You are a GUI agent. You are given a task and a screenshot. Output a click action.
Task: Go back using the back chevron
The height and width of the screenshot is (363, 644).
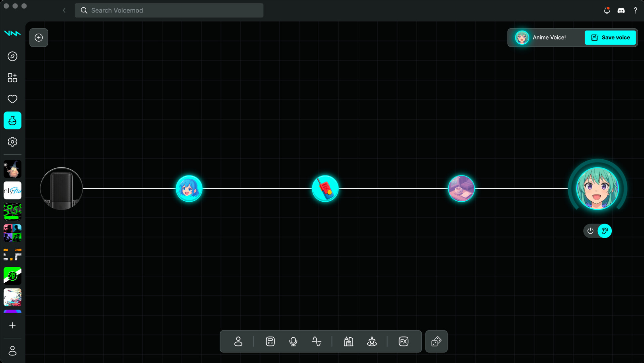click(x=64, y=10)
